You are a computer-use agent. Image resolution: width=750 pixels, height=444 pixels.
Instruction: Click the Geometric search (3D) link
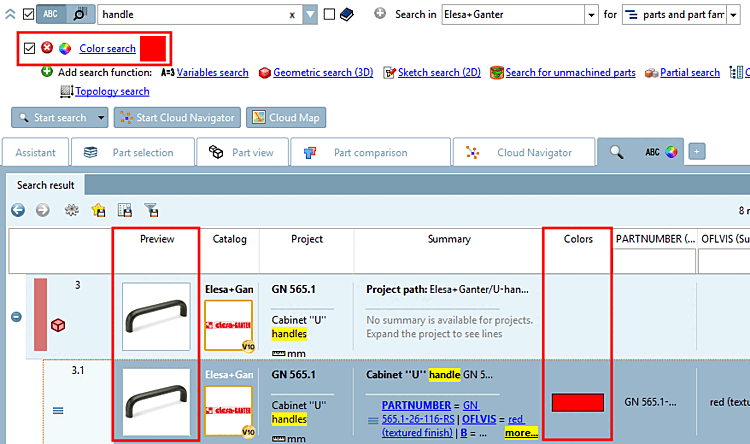pyautogui.click(x=323, y=73)
